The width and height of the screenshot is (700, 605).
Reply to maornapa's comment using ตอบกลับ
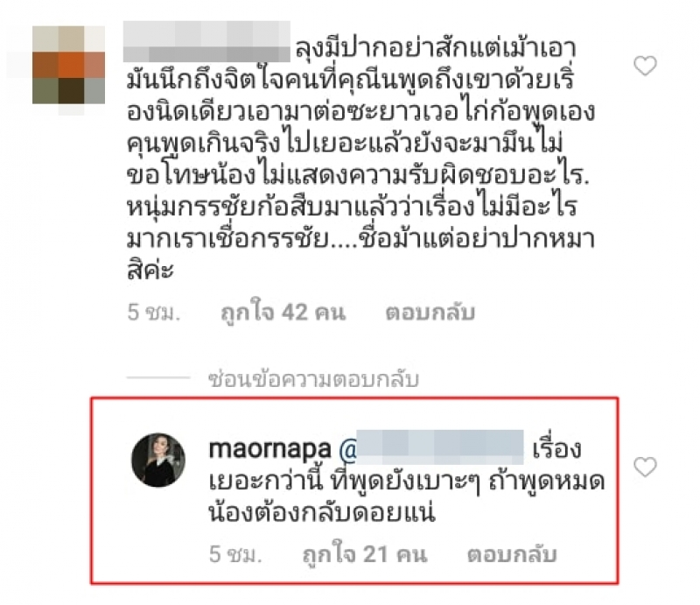pos(512,554)
